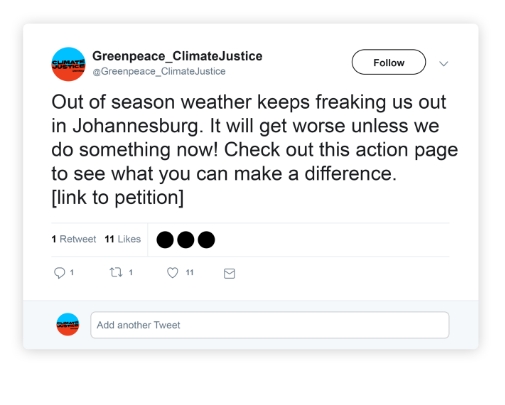Focus the Add another Tweet field
The height and width of the screenshot is (405, 505).
coord(270,325)
